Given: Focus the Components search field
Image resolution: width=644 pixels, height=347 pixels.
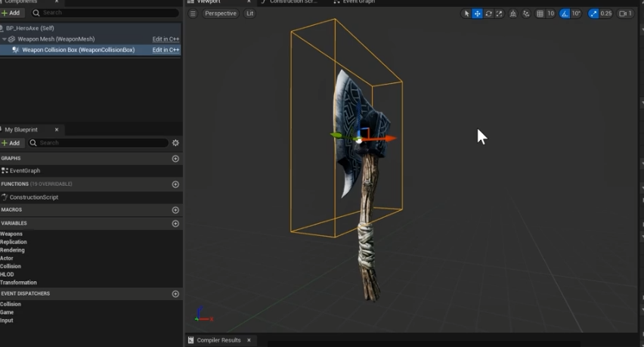Looking at the screenshot, I should click(106, 13).
